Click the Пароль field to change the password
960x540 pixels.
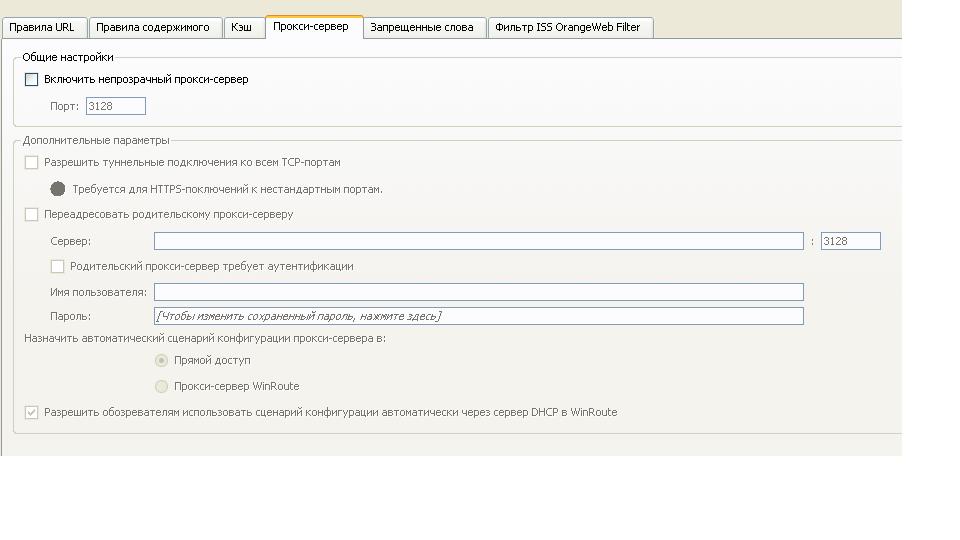click(479, 316)
